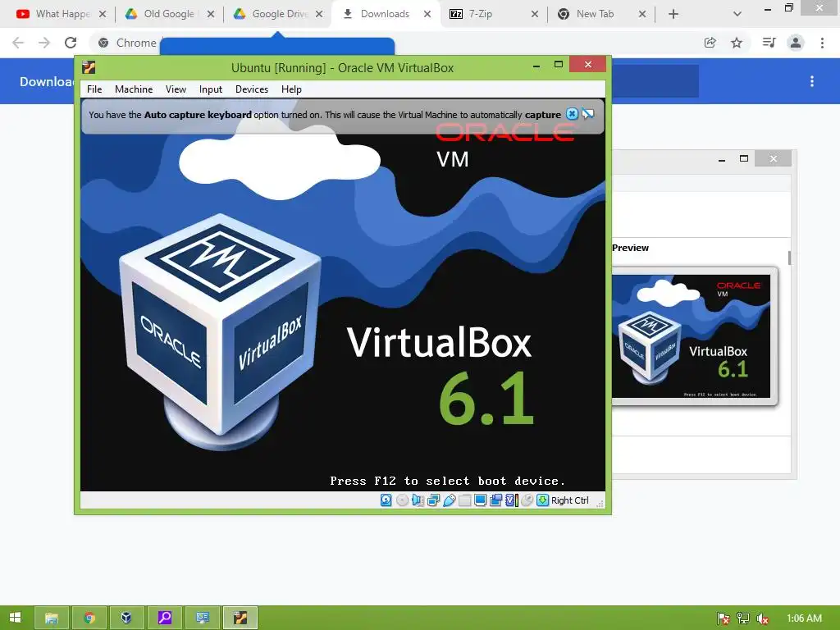This screenshot has height=630, width=840.
Task: Maximize the Ubuntu VM window
Action: [x=558, y=65]
